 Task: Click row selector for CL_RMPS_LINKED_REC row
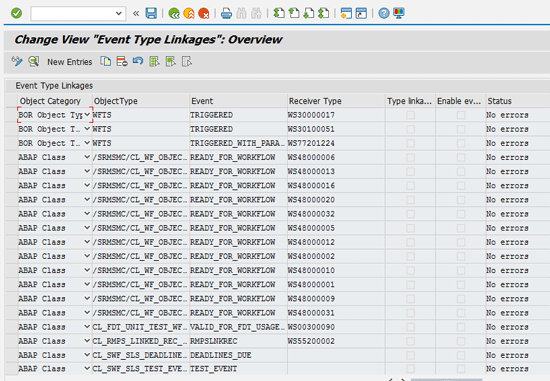11,341
